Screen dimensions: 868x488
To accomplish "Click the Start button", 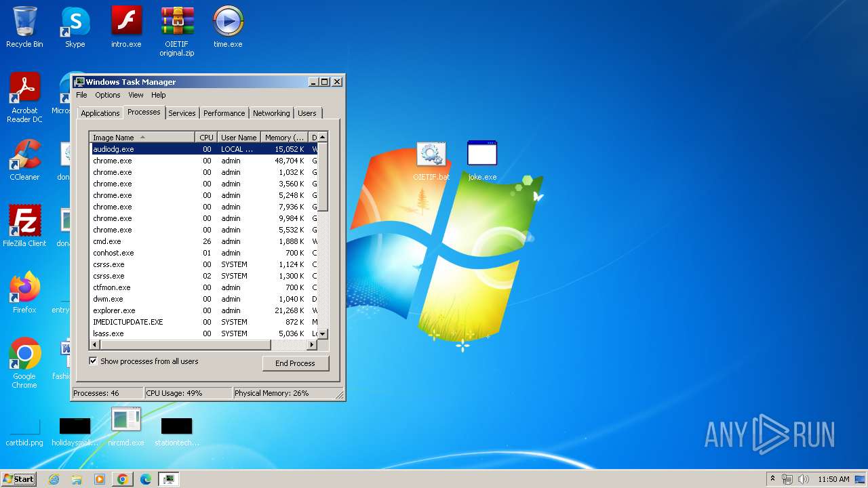I will pyautogui.click(x=19, y=479).
